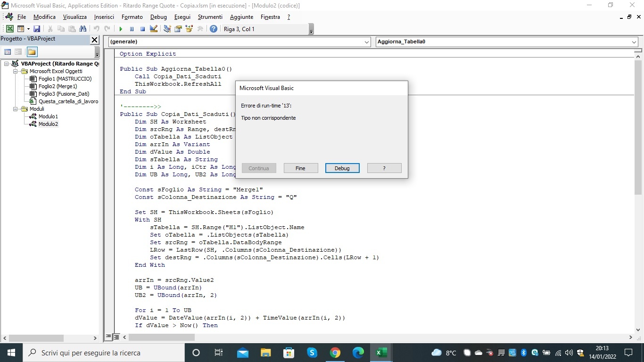
Task: Open Skype from the taskbar
Action: (x=312, y=353)
